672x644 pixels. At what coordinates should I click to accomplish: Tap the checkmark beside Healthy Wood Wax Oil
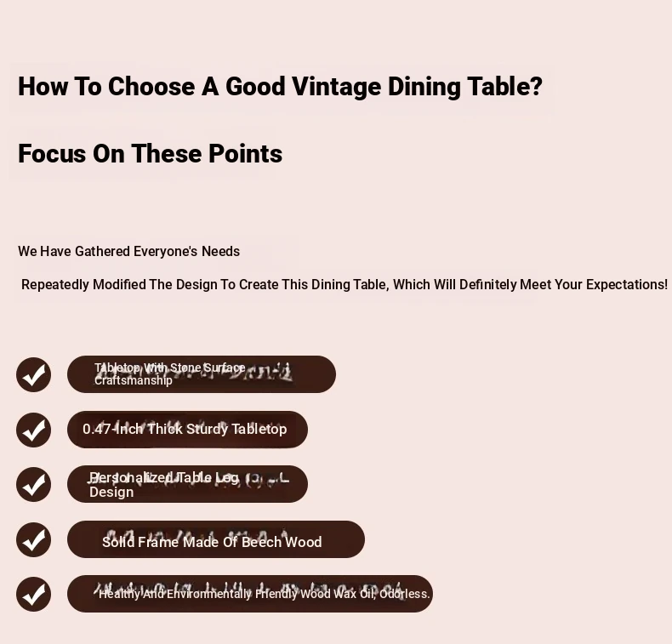click(x=33, y=594)
